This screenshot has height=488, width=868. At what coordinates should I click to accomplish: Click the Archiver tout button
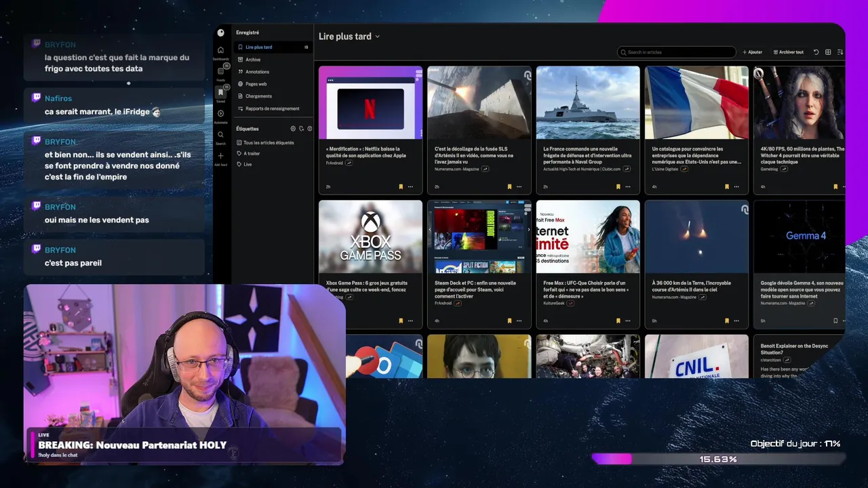pos(789,52)
